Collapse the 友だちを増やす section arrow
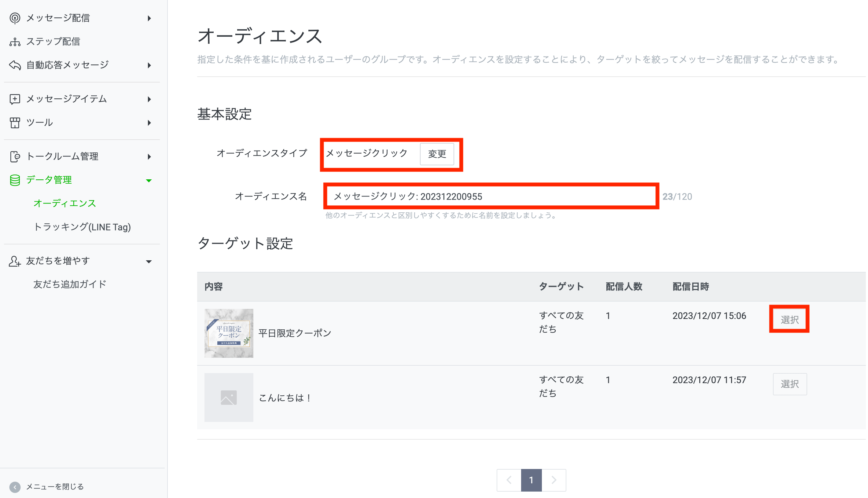Image resolution: width=868 pixels, height=498 pixels. point(149,262)
